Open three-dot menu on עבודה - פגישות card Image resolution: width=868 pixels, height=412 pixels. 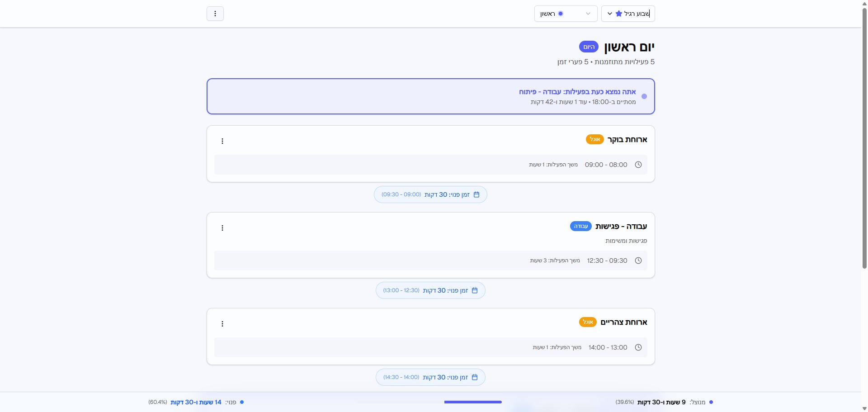(x=222, y=228)
